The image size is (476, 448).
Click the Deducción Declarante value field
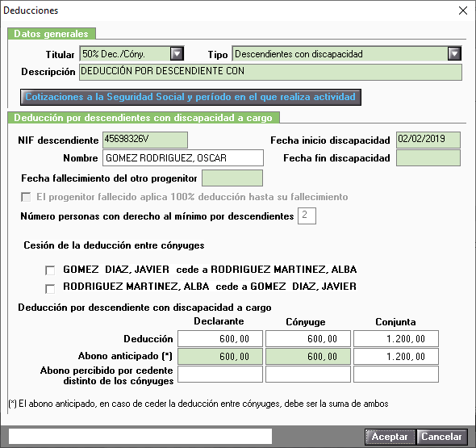(220, 339)
